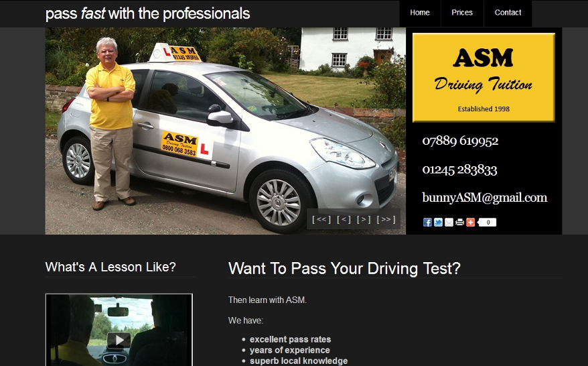Select landline number 01245 283833

pyautogui.click(x=459, y=170)
